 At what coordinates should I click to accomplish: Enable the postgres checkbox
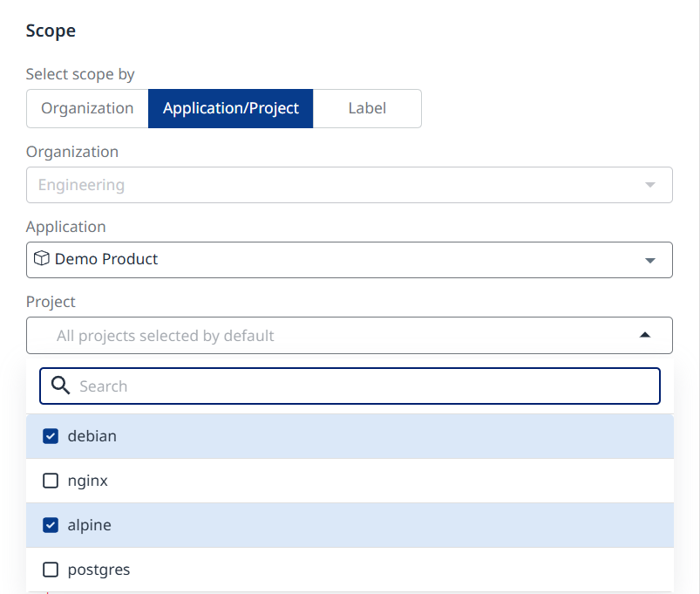[51, 570]
